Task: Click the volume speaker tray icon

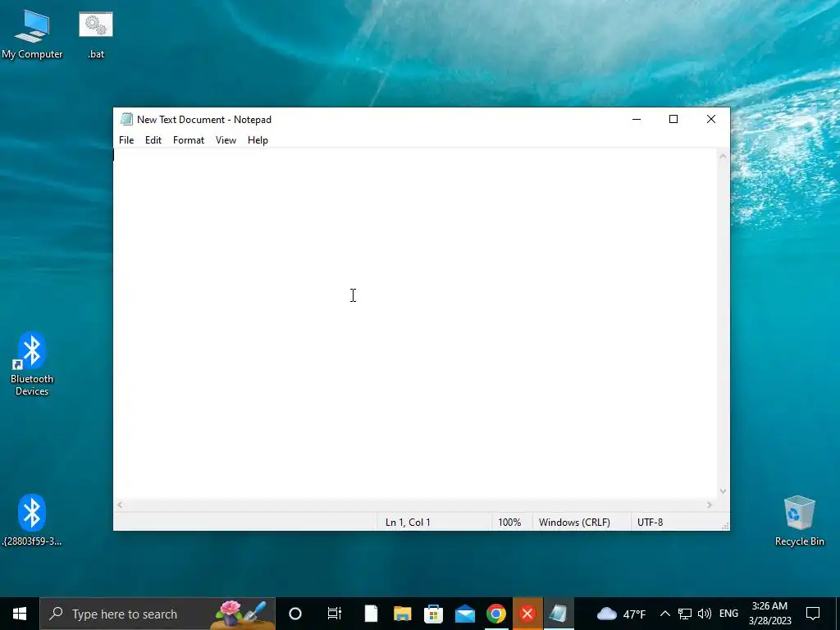Action: coord(705,614)
